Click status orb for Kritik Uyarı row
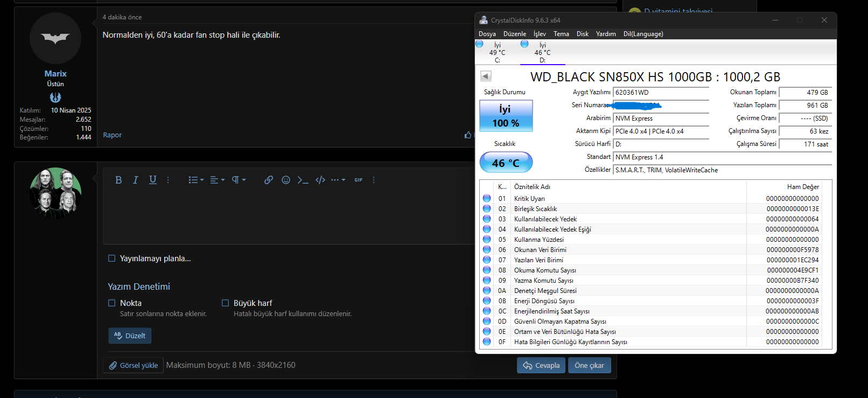The height and width of the screenshot is (398, 868). (x=487, y=198)
